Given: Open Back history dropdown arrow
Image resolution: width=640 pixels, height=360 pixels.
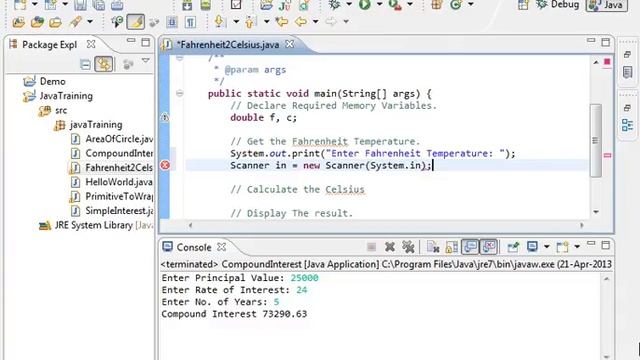Looking at the screenshot, I should [315, 21].
